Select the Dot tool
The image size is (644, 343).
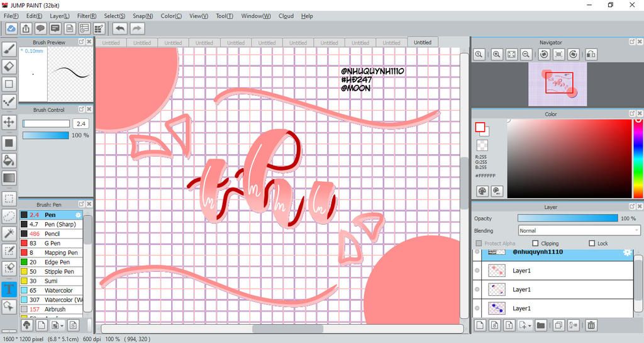[x=9, y=101]
